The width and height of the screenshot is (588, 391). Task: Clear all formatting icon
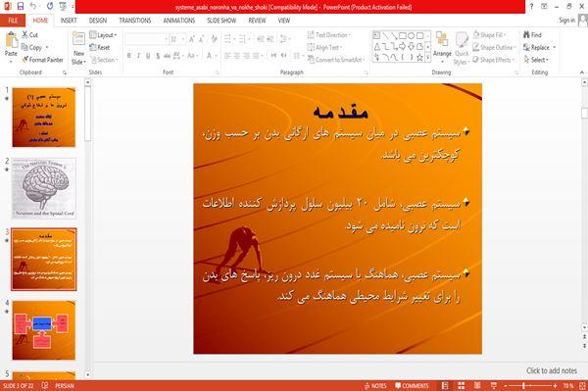point(214,39)
